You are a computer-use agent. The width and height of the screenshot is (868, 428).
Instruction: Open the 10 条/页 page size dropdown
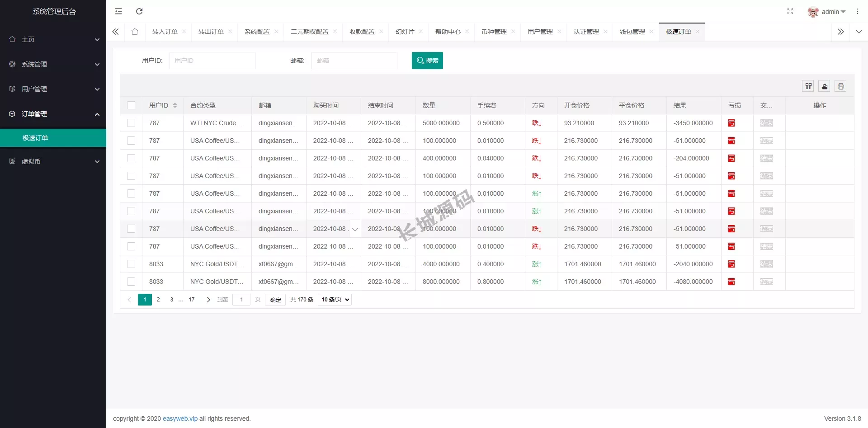[x=335, y=300]
